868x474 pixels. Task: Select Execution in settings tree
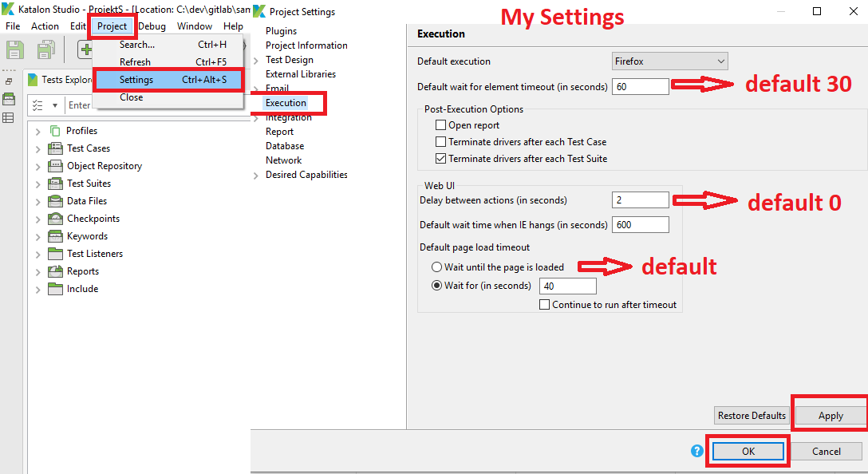point(286,102)
